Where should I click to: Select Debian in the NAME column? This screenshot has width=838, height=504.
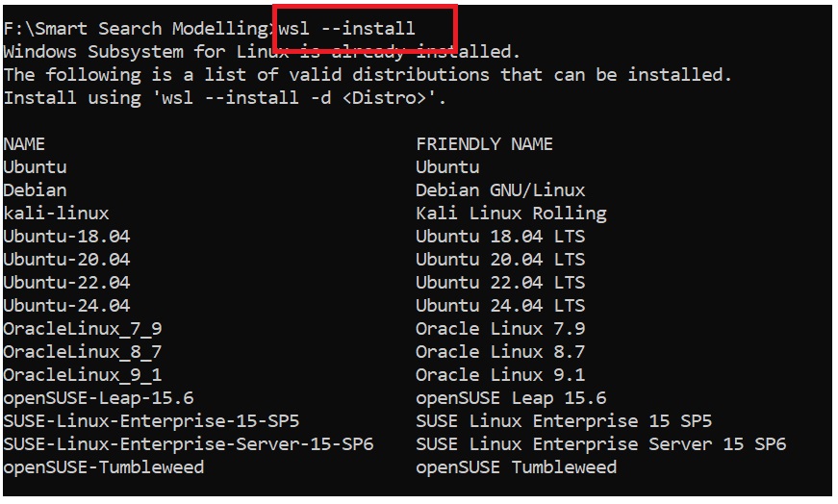coord(35,189)
